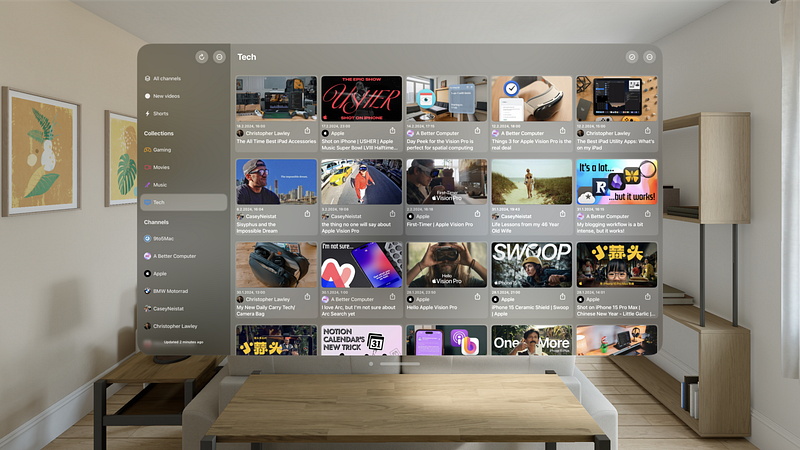The height and width of the screenshot is (450, 800).
Task: Click the CaseyNeistat avatar under the Sisyphus video
Action: coord(240,216)
